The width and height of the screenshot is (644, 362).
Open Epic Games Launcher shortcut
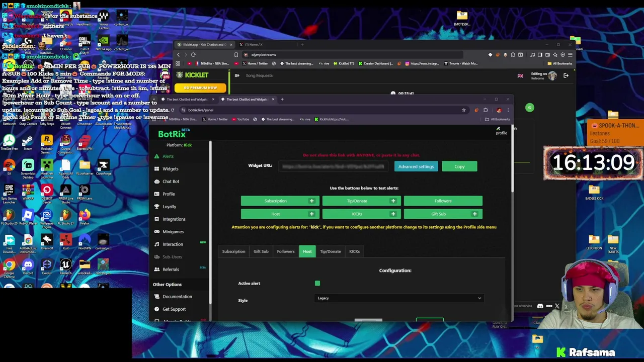point(9,193)
